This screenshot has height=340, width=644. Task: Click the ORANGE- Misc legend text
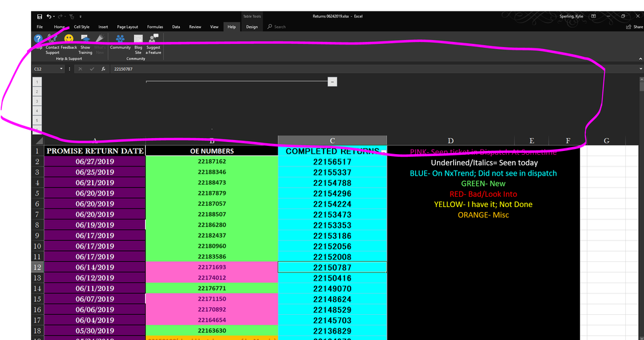483,215
